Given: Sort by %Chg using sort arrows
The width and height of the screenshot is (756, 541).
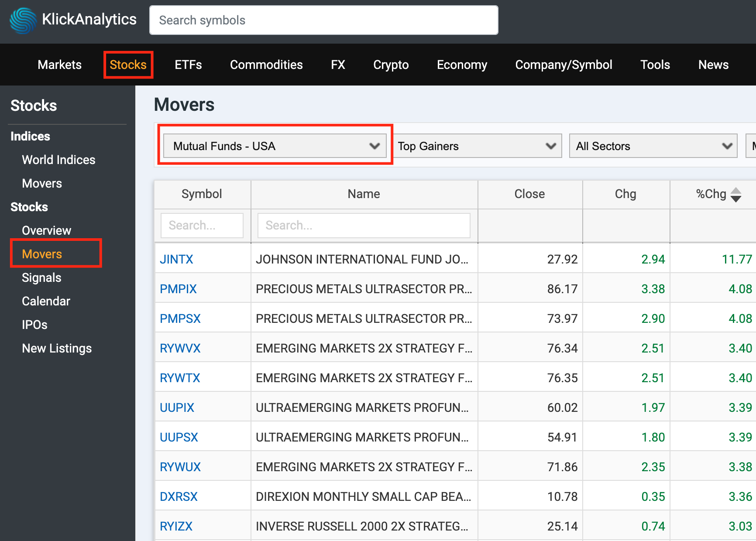Looking at the screenshot, I should click(736, 195).
